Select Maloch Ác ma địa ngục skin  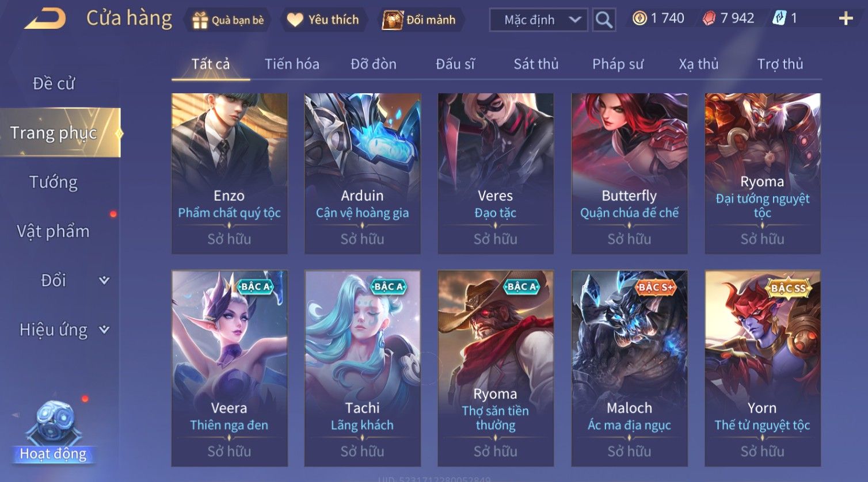(629, 368)
